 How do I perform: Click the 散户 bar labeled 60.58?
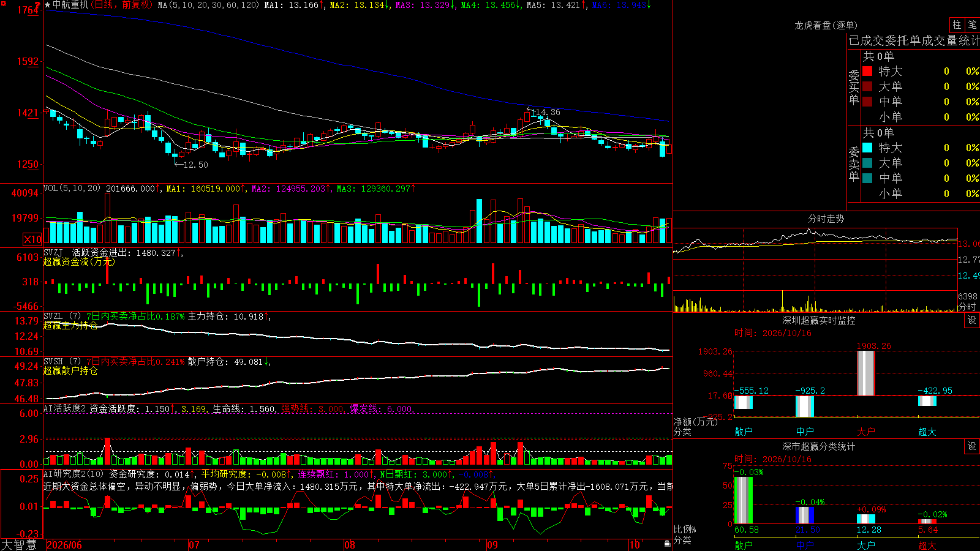click(743, 500)
